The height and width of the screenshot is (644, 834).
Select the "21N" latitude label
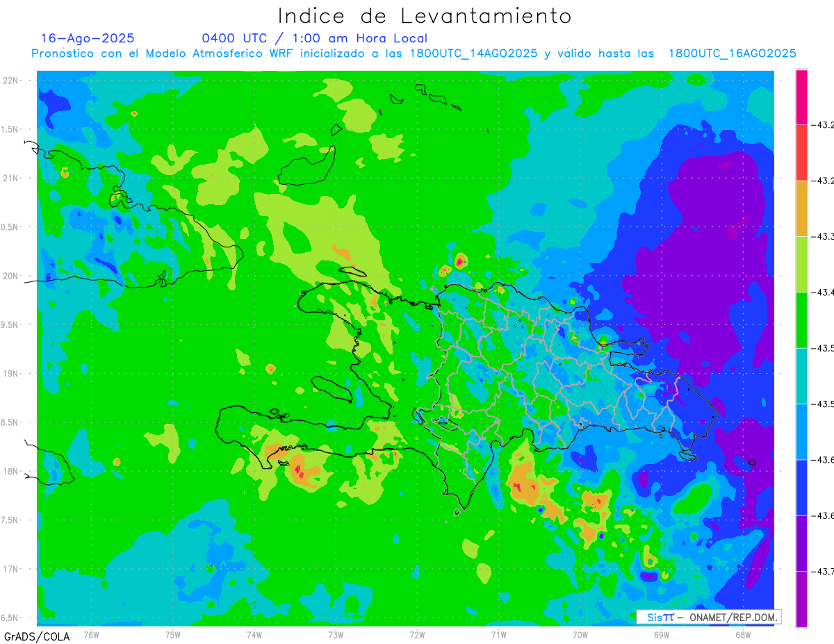(x=10, y=178)
